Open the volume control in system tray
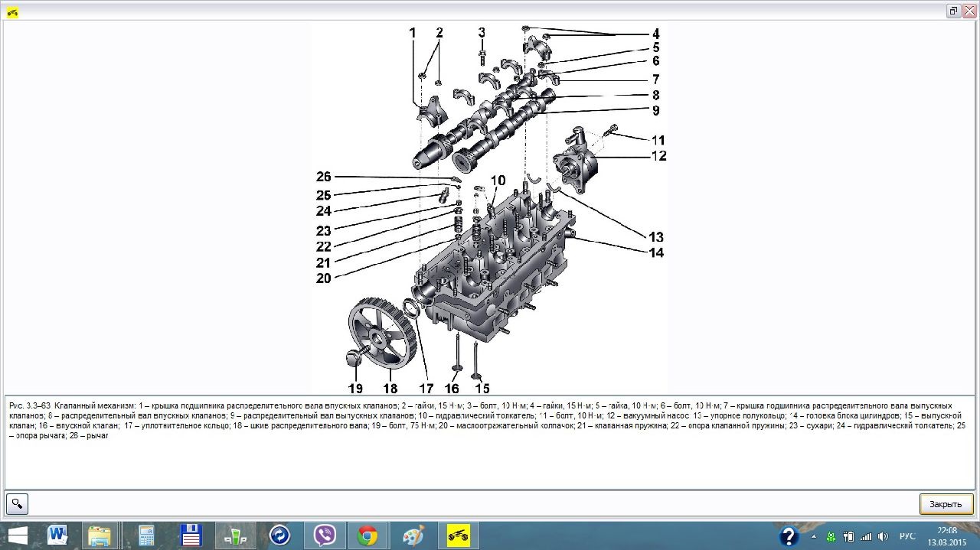Viewport: 980px width, 550px height. click(x=883, y=536)
